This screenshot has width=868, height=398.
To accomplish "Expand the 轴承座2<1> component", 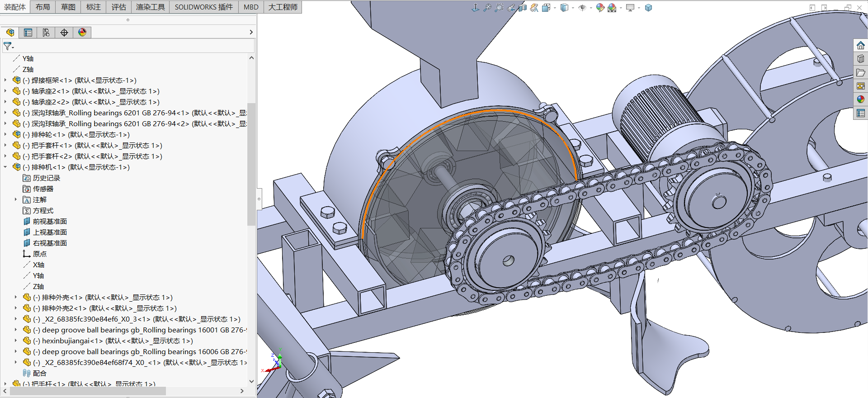I will tap(5, 91).
